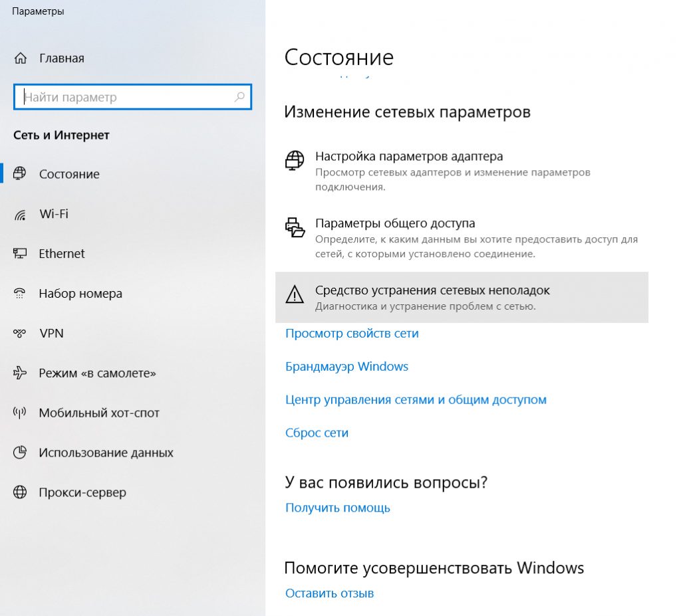Screen dimensions: 681x616
Task: Click the Ethernet monitor icon
Action: pyautogui.click(x=20, y=254)
